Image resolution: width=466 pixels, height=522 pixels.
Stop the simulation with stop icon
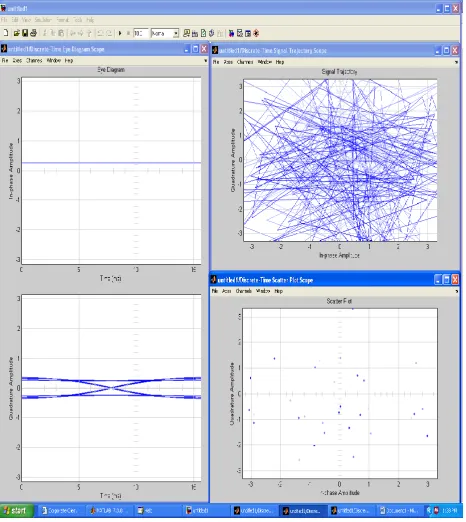pyautogui.click(x=128, y=33)
